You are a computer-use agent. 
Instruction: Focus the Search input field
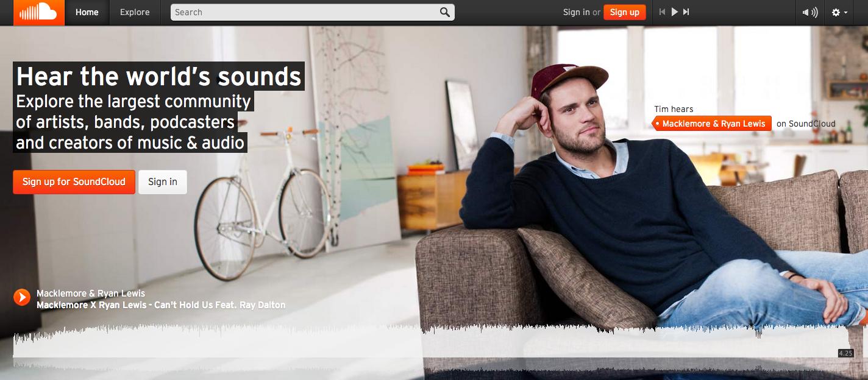click(x=312, y=12)
